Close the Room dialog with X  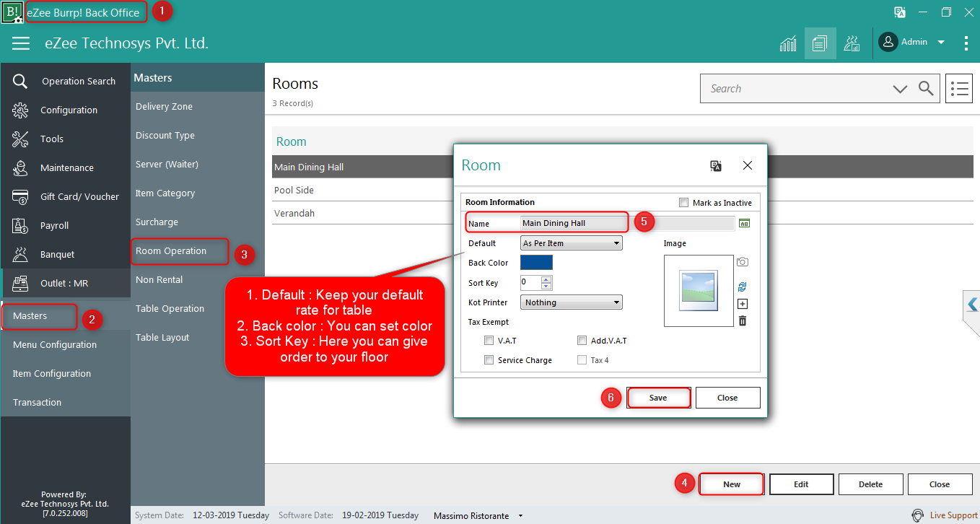point(748,165)
